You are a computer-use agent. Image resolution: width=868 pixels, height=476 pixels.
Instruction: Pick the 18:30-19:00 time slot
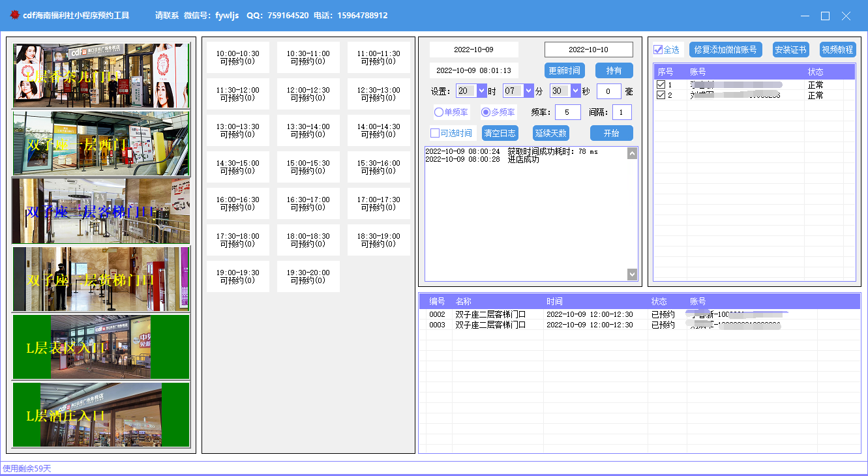coord(379,240)
